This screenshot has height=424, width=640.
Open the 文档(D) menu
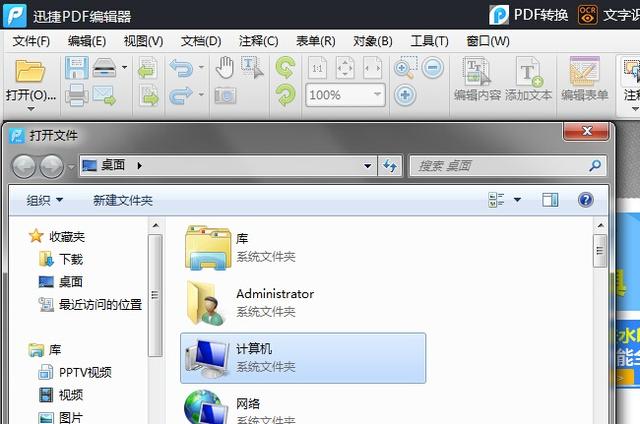tap(201, 41)
